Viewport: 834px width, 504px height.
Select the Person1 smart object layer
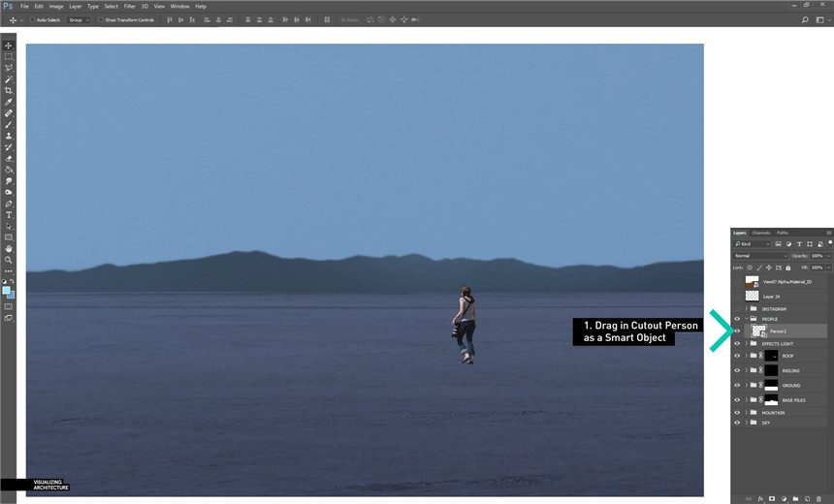786,331
